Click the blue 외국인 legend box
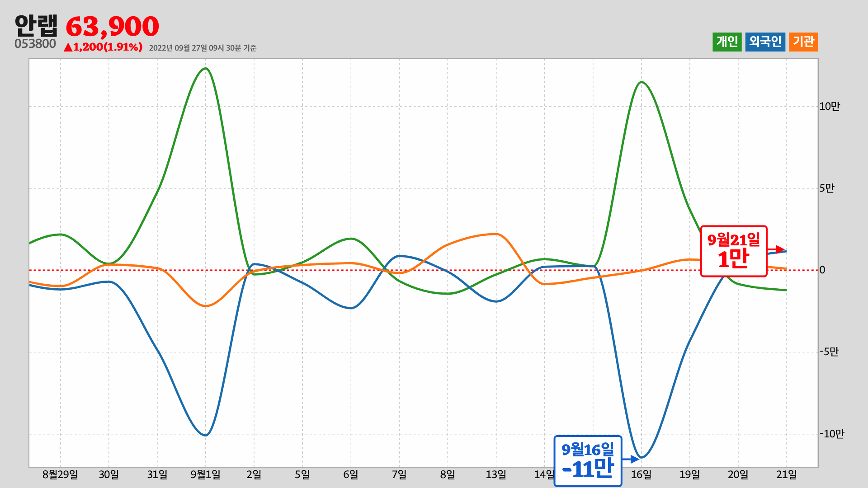The width and height of the screenshot is (868, 488). pos(765,42)
